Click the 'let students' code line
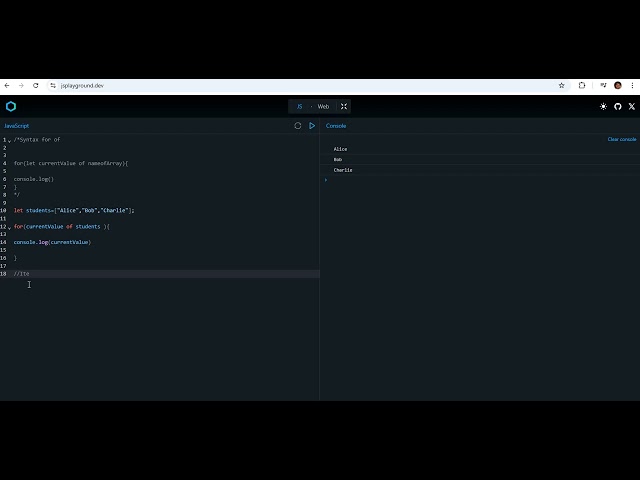The image size is (640, 480). (x=74, y=211)
